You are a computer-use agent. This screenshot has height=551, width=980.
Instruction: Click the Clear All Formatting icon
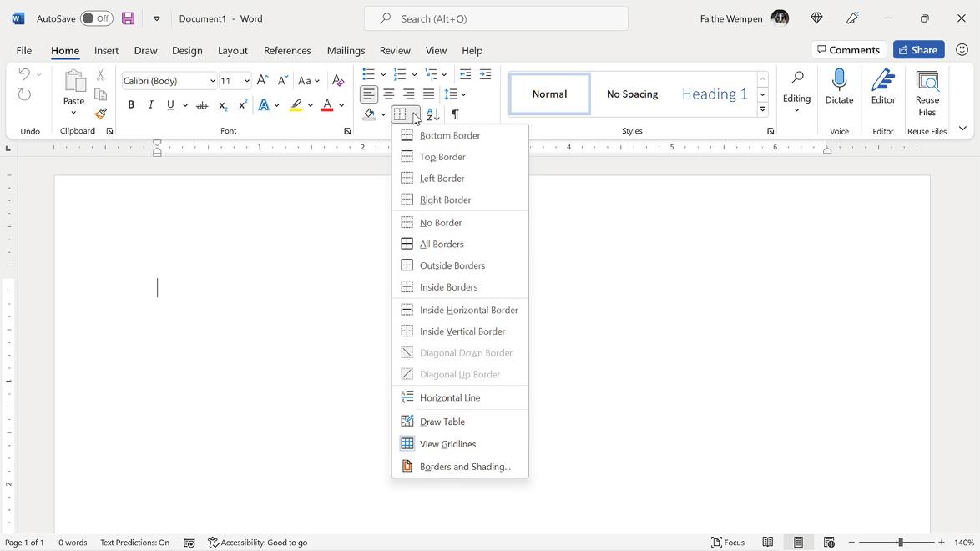(x=338, y=81)
